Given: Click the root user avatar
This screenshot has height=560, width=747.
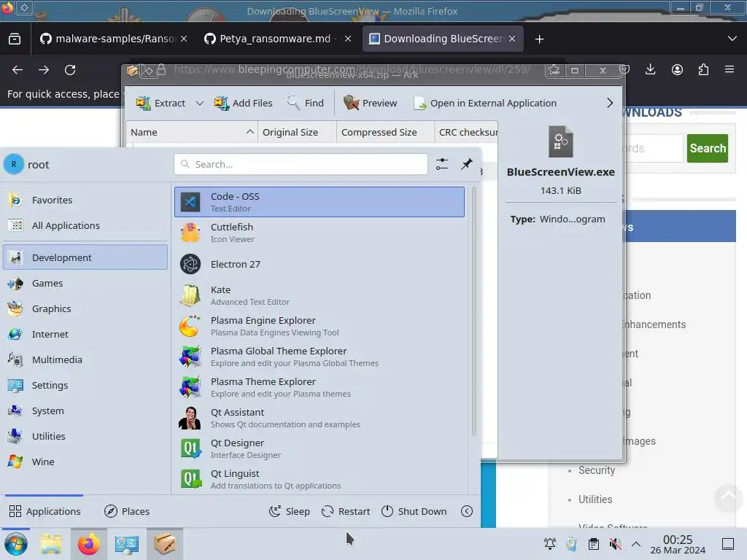Looking at the screenshot, I should click(14, 164).
